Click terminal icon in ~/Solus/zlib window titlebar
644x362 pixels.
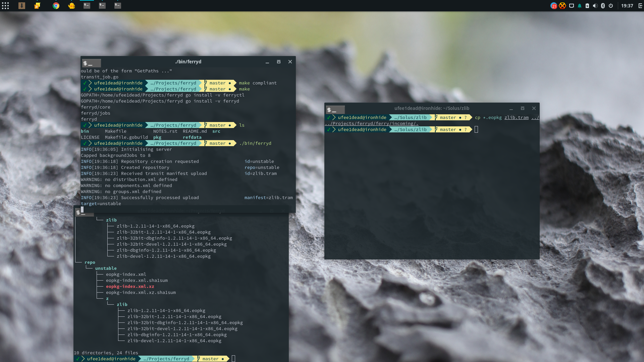pyautogui.click(x=335, y=110)
